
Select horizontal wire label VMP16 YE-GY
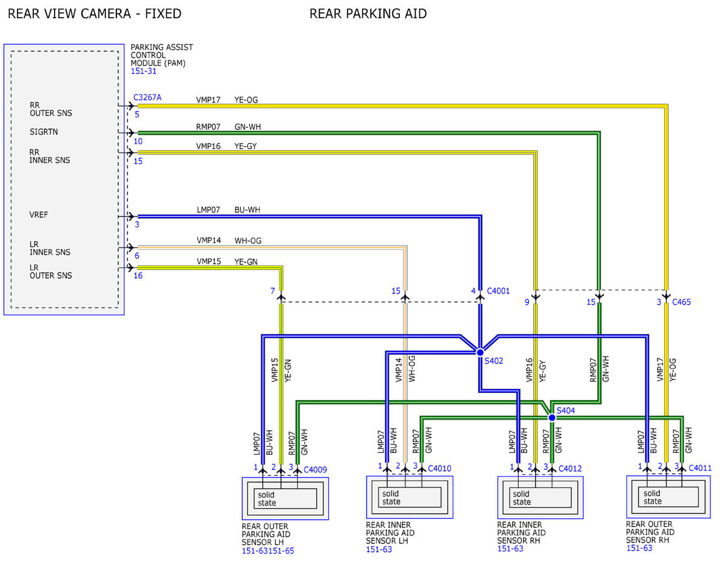coord(226,146)
